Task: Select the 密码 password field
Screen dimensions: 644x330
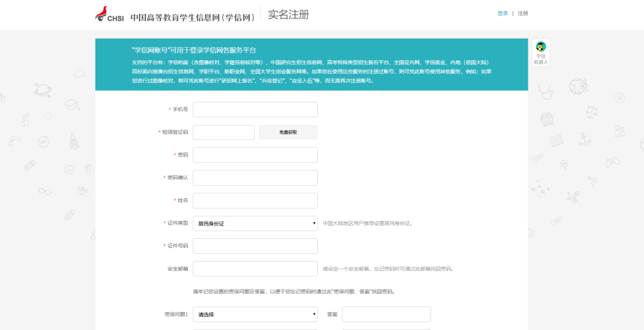Action: tap(255, 155)
